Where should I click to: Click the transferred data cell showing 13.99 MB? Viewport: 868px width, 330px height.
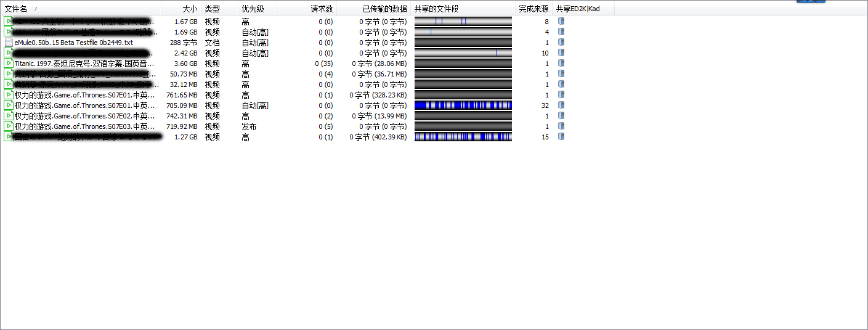pyautogui.click(x=379, y=116)
